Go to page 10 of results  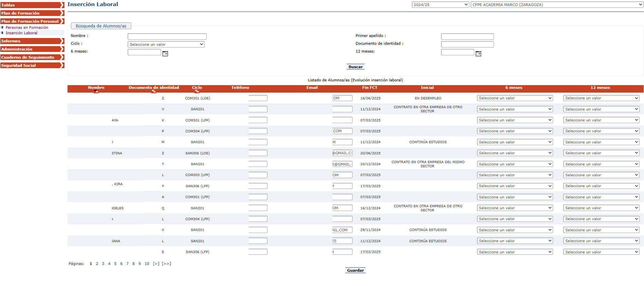coord(147,264)
